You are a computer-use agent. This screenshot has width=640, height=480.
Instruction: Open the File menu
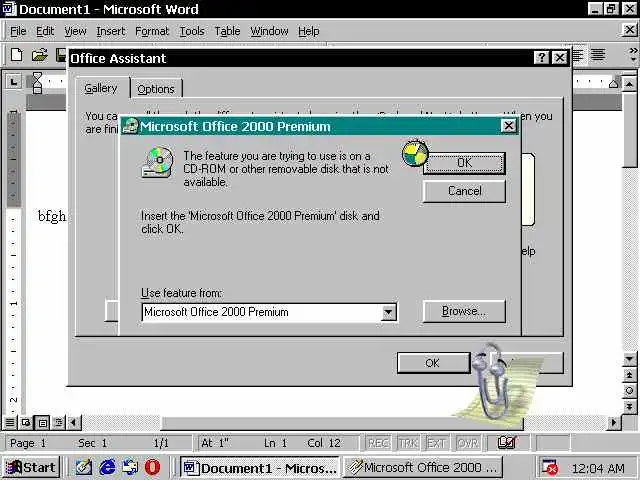[18, 31]
